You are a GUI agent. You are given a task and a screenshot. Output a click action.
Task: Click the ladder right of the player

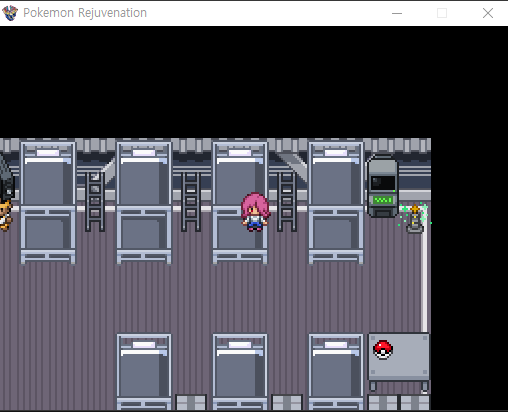click(287, 201)
